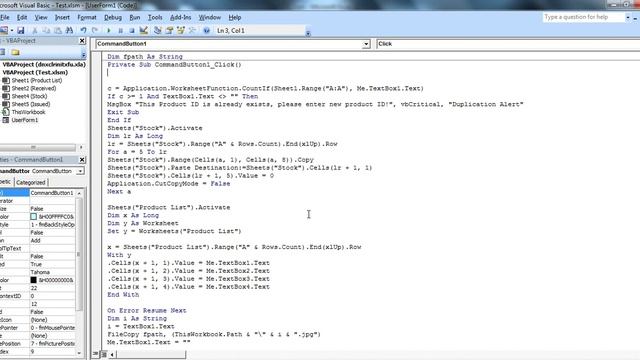Open the View menu

click(41, 18)
